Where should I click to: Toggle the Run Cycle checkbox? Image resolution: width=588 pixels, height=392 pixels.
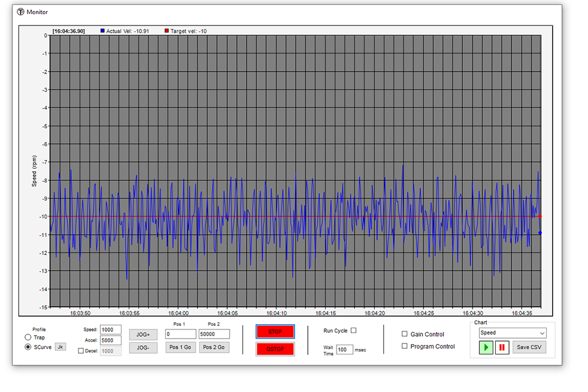354,331
